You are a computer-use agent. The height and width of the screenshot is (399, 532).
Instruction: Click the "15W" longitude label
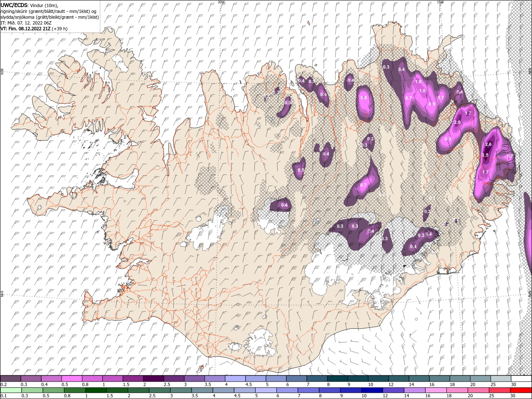point(440,2)
